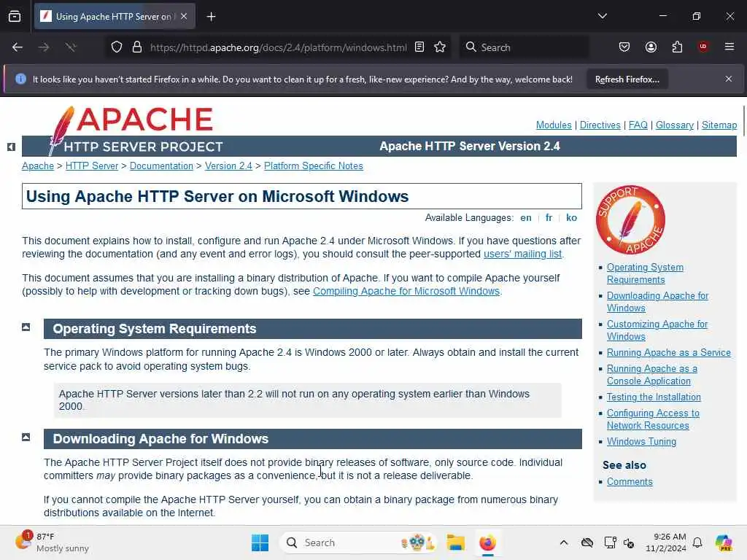This screenshot has height=560, width=747.
Task: Go to Apache breadcrumb link
Action: [x=38, y=166]
